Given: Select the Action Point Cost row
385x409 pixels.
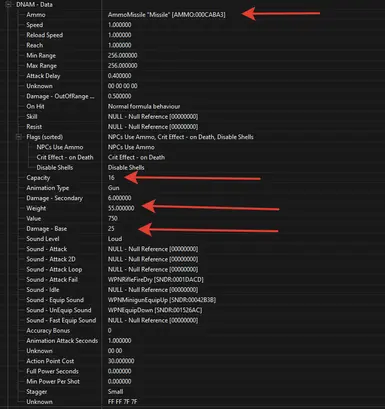Looking at the screenshot, I should 192,361.
